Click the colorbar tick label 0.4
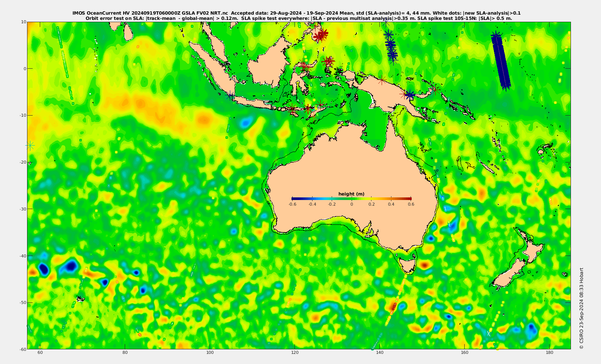Viewport: 601px width, 364px height. point(391,204)
